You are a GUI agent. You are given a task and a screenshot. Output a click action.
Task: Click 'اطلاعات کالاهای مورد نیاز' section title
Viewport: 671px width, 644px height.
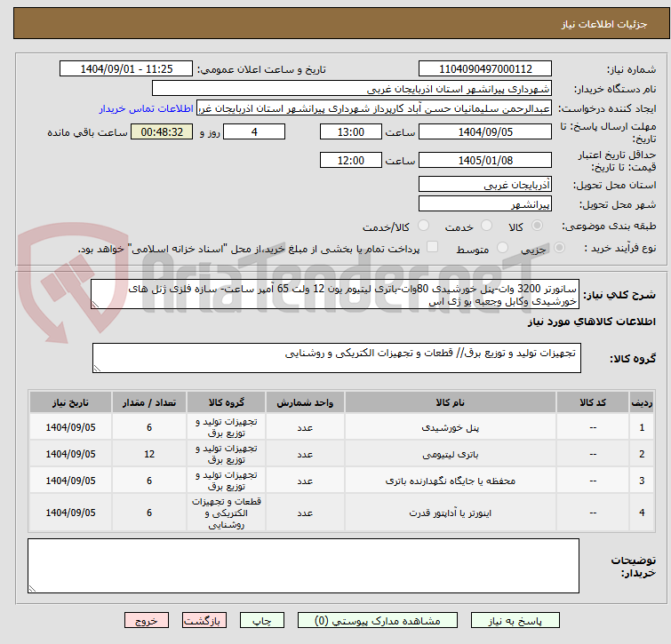tap(591, 322)
